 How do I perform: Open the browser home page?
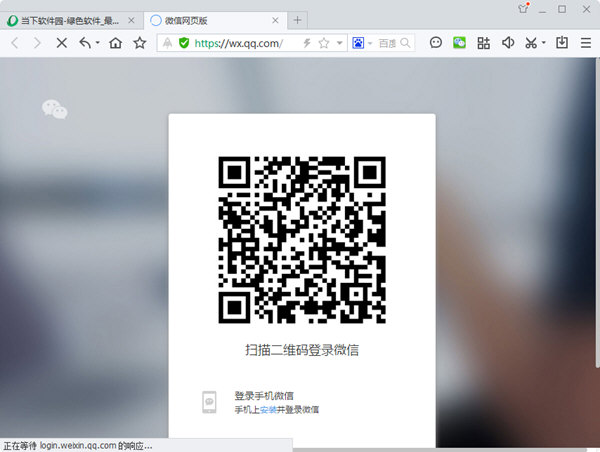click(116, 43)
